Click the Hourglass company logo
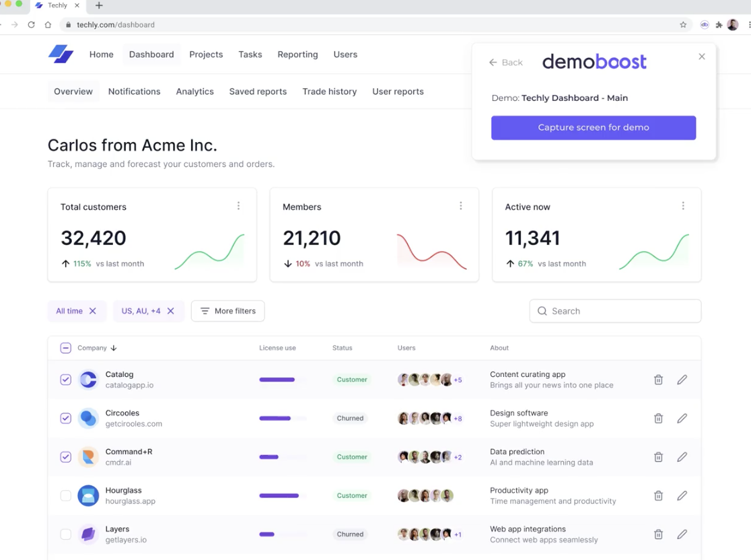The width and height of the screenshot is (751, 560). click(x=88, y=496)
